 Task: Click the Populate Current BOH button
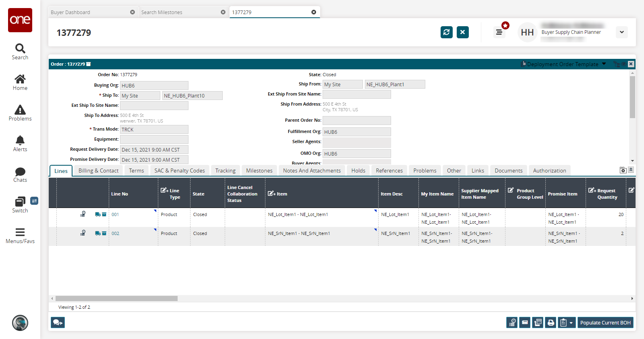click(605, 322)
